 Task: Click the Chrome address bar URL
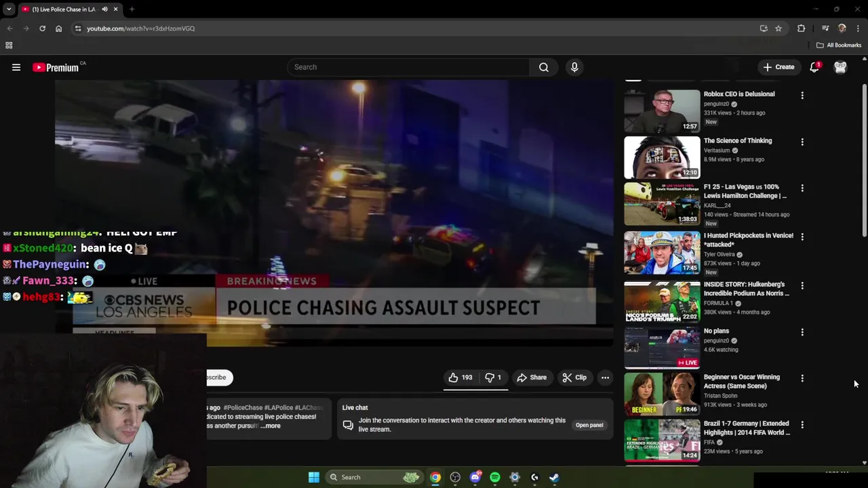[140, 28]
